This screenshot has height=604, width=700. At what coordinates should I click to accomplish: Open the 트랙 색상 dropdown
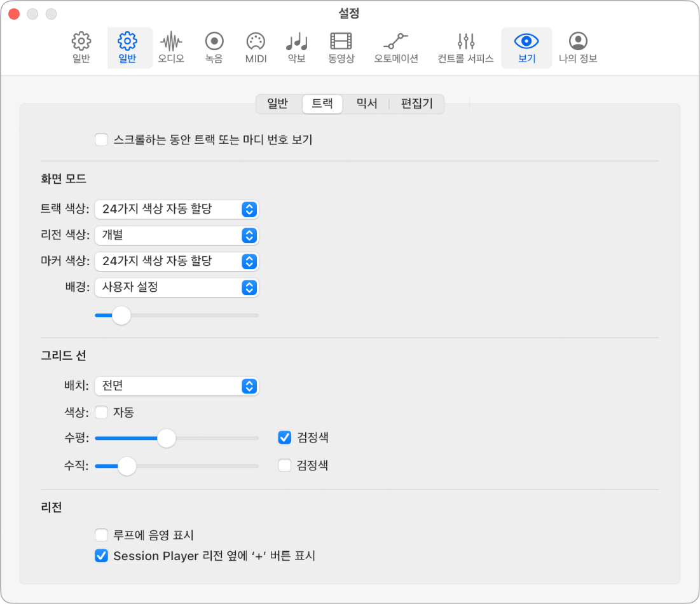tap(177, 209)
